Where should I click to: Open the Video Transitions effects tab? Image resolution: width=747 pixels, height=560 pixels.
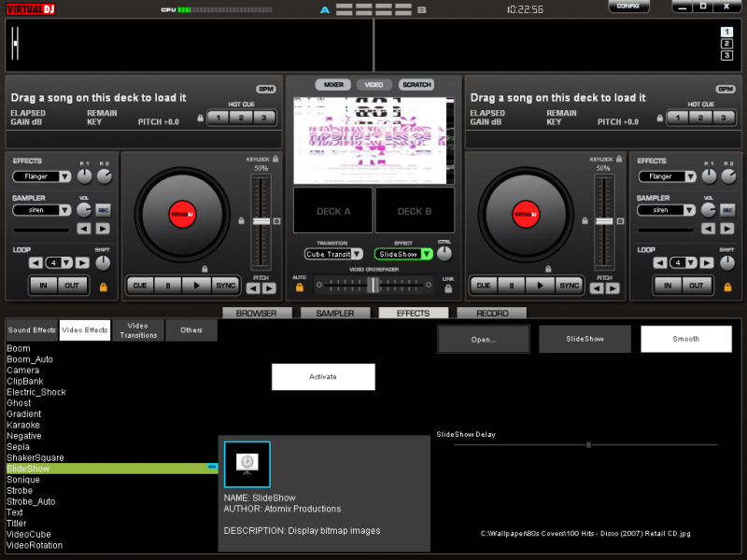pyautogui.click(x=137, y=329)
